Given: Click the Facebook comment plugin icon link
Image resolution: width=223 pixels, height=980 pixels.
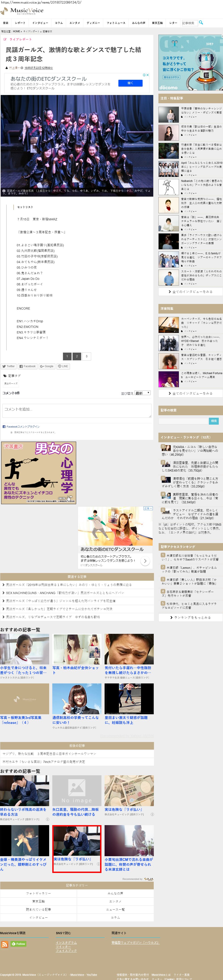Looking at the screenshot, I should pyautogui.click(x=21, y=426).
